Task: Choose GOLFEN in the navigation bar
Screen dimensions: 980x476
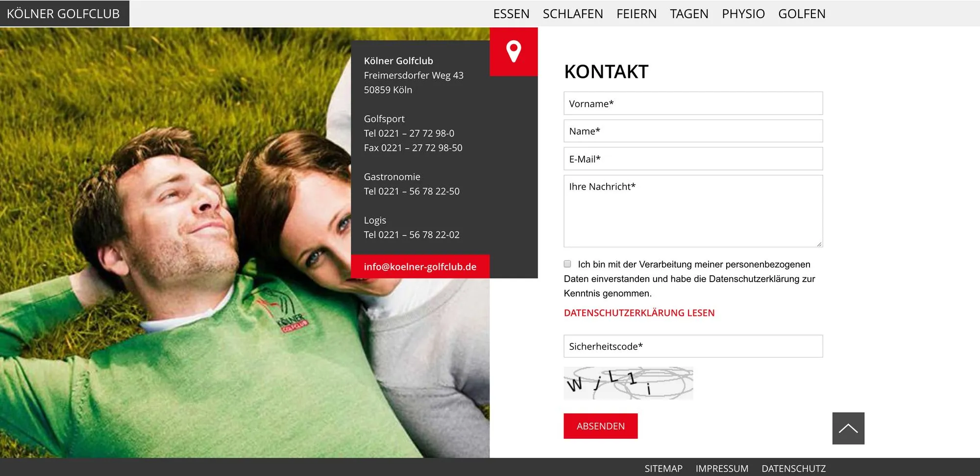Action: (802, 14)
